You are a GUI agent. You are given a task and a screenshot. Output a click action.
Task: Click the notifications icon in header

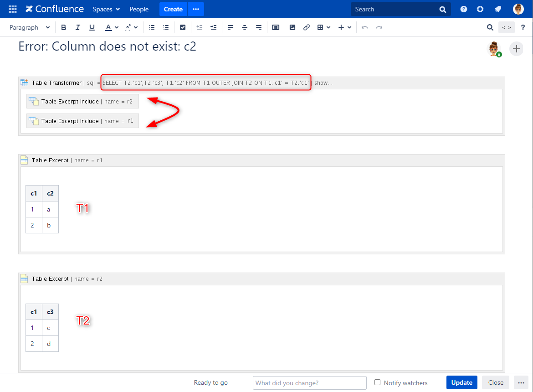(498, 9)
